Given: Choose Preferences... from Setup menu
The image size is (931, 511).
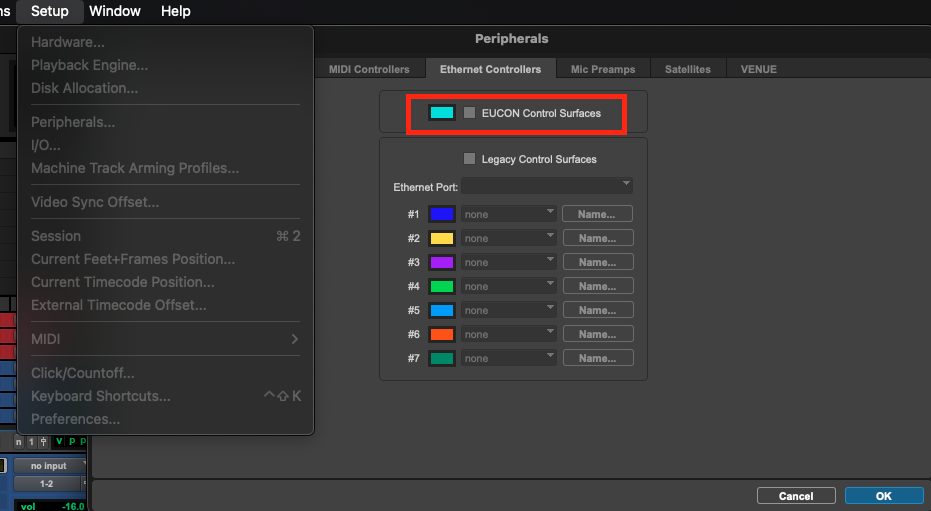Looking at the screenshot, I should (x=165, y=419).
